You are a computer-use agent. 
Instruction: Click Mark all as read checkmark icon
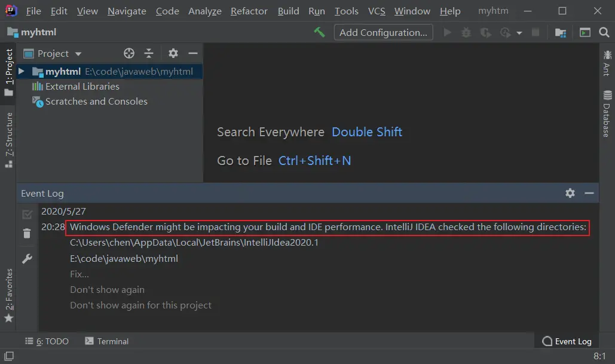[27, 214]
